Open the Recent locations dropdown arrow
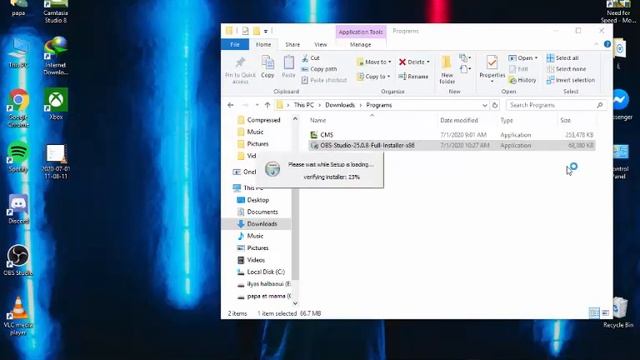The height and width of the screenshot is (360, 640). [x=257, y=105]
